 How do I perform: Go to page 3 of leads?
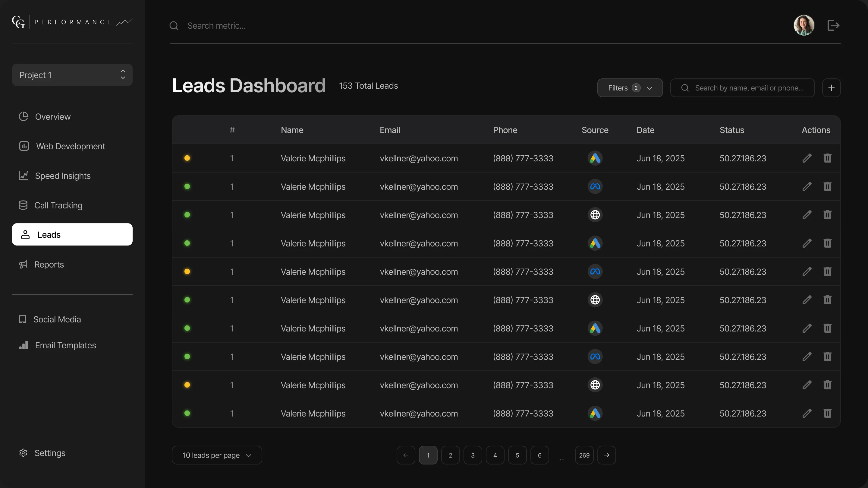[473, 455]
